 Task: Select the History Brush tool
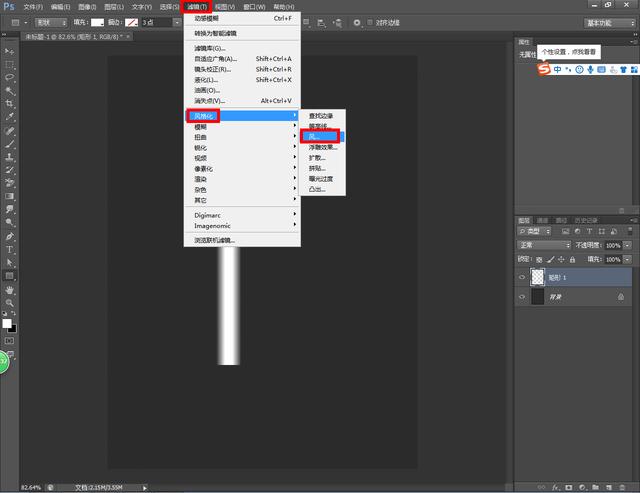click(x=10, y=170)
